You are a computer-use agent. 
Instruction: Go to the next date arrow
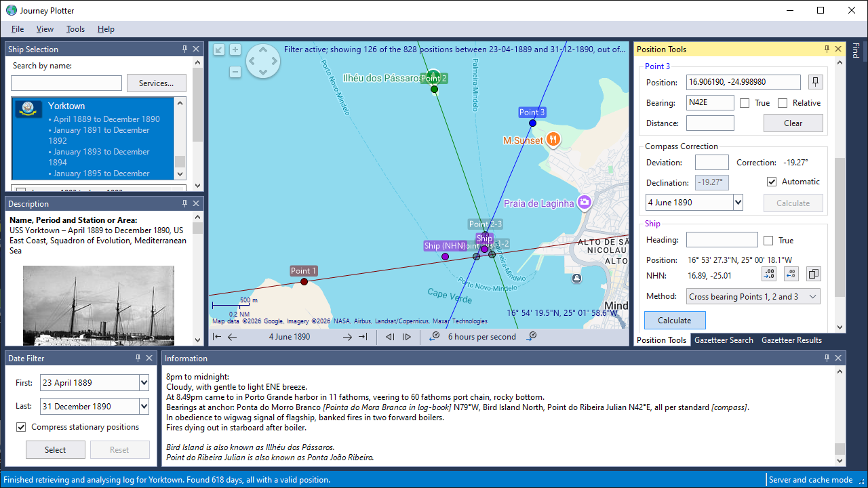(347, 337)
